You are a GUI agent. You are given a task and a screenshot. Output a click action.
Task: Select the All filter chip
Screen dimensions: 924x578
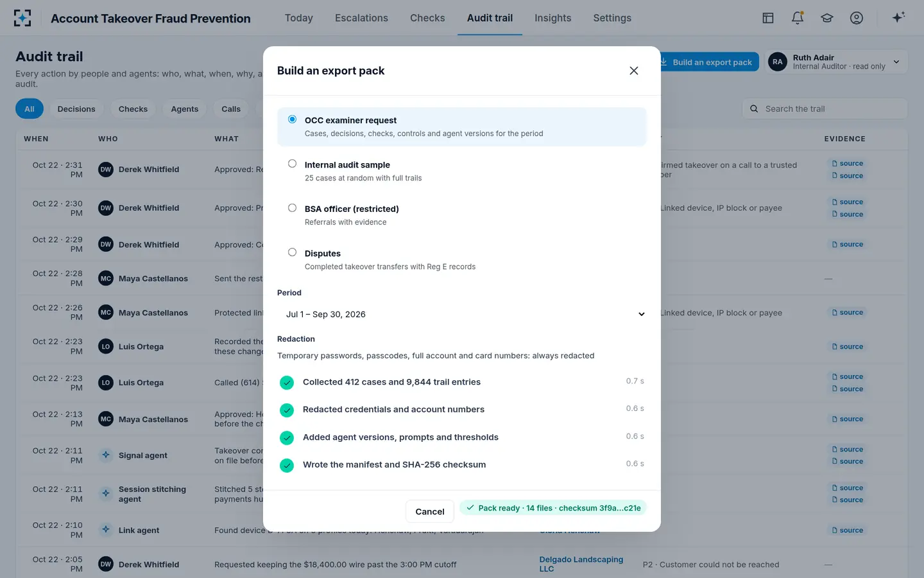pyautogui.click(x=30, y=109)
